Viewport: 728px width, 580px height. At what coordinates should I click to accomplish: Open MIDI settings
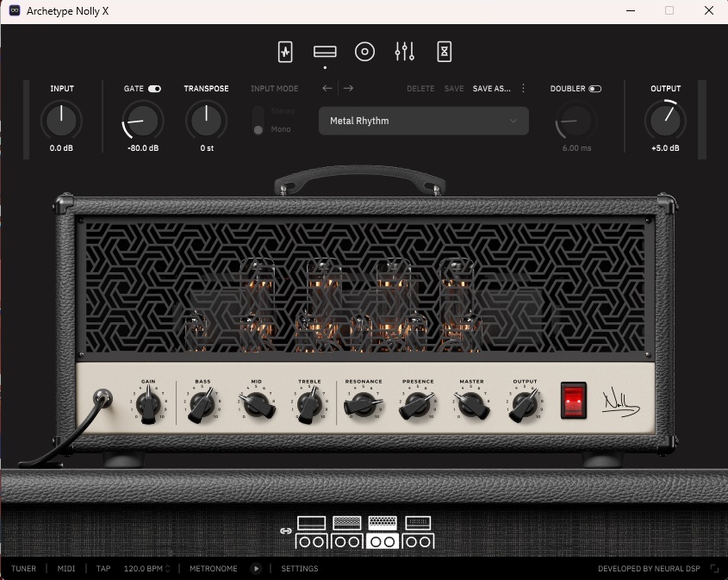66,569
